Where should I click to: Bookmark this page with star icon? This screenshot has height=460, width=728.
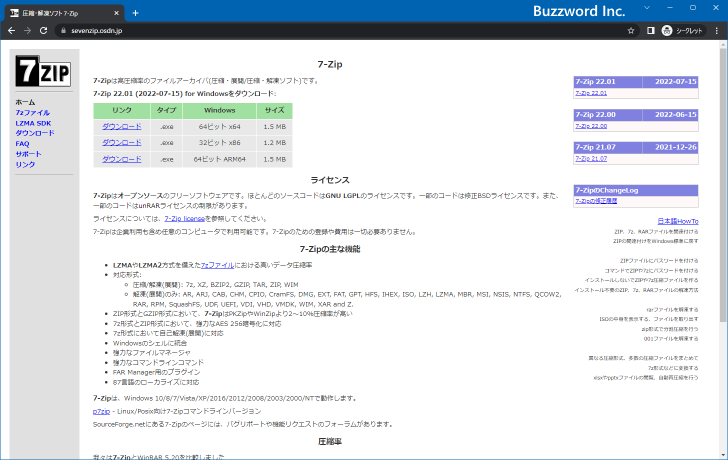pyautogui.click(x=630, y=31)
